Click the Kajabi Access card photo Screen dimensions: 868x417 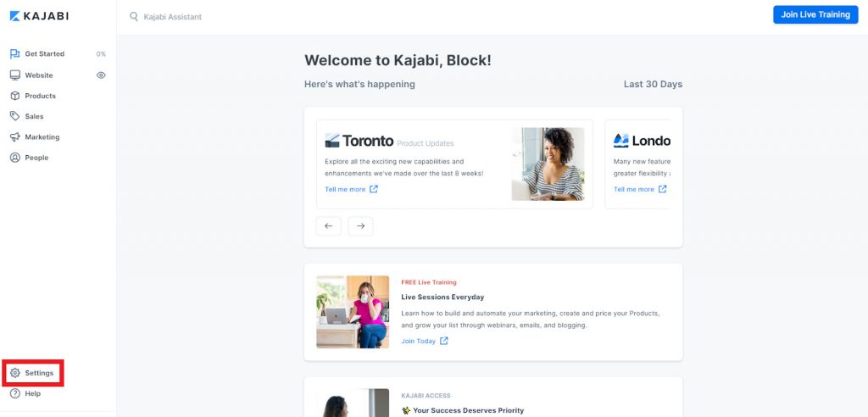pyautogui.click(x=353, y=403)
